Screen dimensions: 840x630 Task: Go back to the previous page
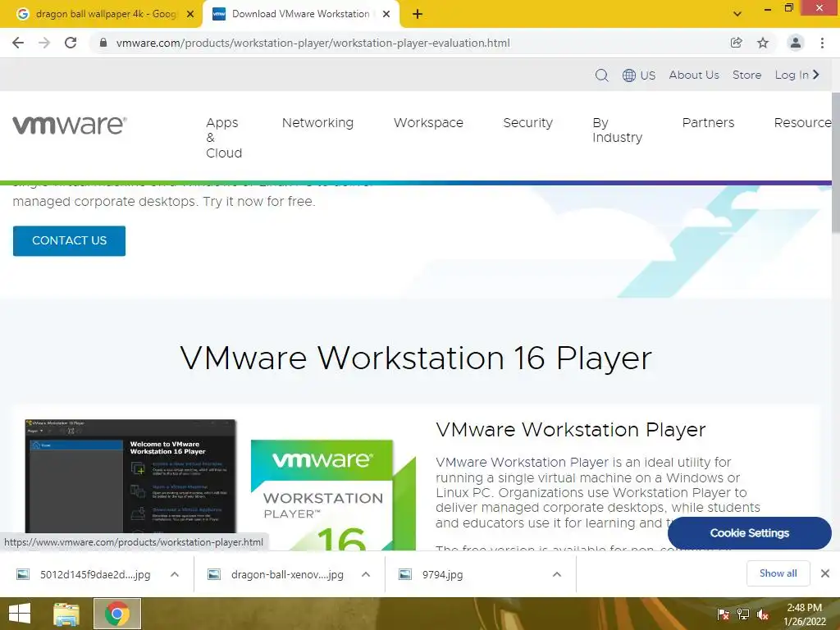point(18,43)
